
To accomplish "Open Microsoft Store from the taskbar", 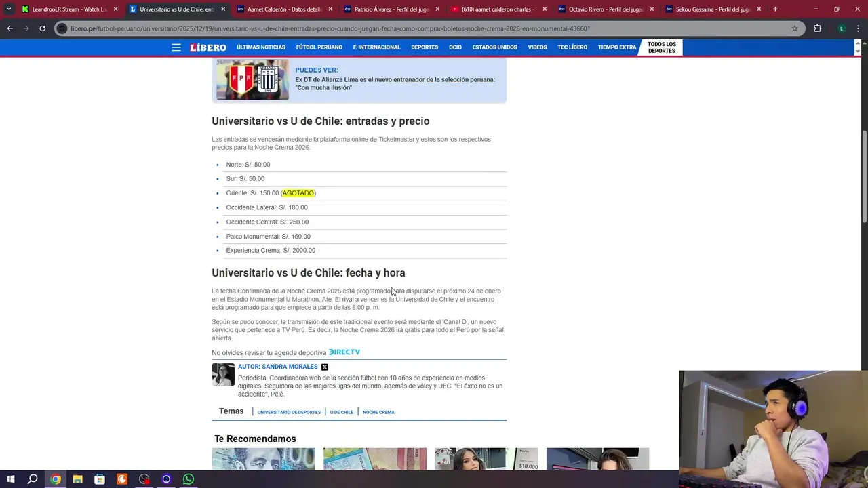I will point(100,479).
